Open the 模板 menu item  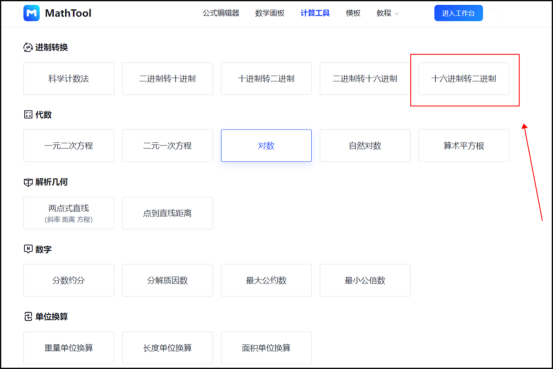[353, 13]
